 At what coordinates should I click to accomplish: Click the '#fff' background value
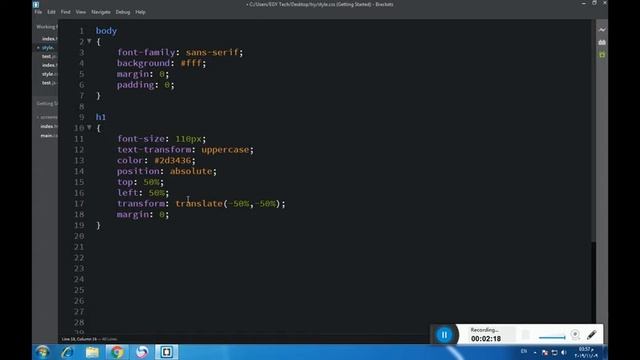[x=191, y=63]
